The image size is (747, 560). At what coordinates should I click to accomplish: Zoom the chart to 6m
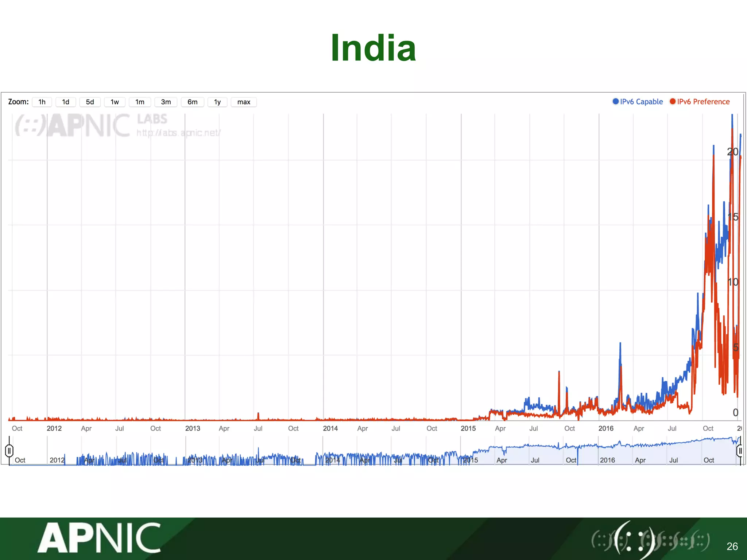192,102
